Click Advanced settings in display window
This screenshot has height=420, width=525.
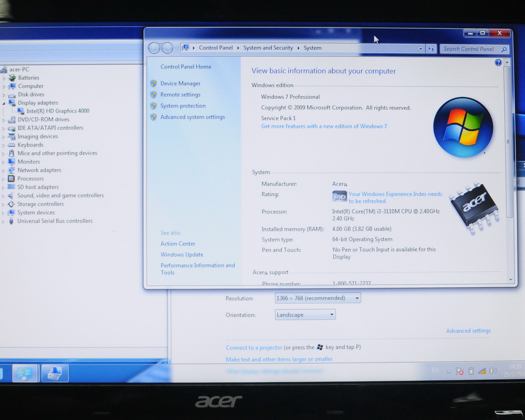pyautogui.click(x=468, y=331)
